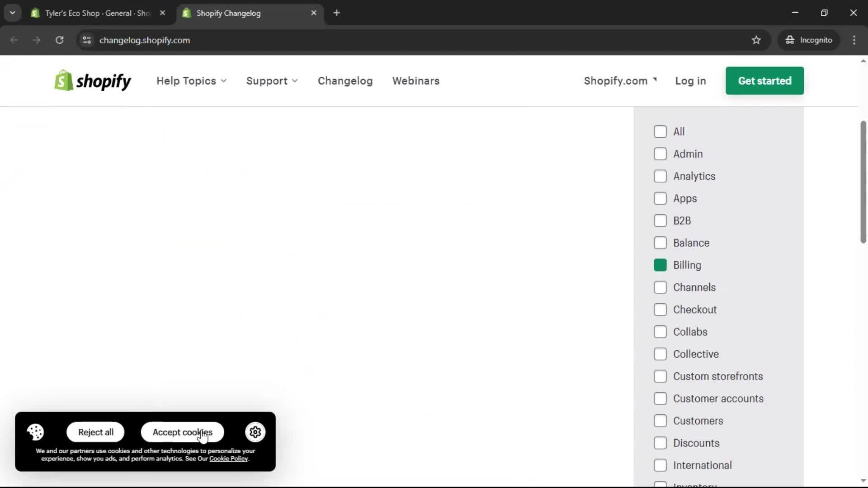Bookmark the page with the star icon

coord(756,40)
